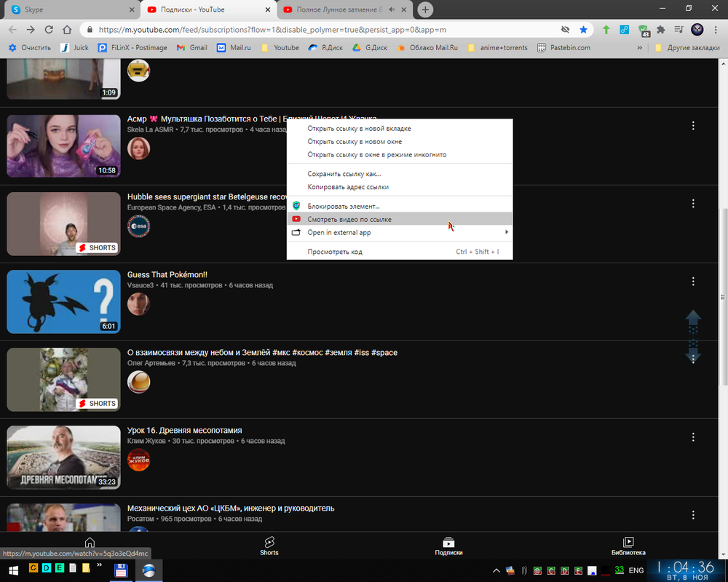The image size is (728, 582).
Task: Open the Youtube bookmark folder
Action: tap(280, 47)
